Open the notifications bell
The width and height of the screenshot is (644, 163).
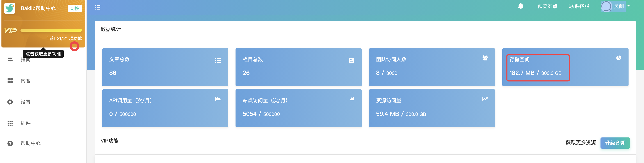coord(520,6)
